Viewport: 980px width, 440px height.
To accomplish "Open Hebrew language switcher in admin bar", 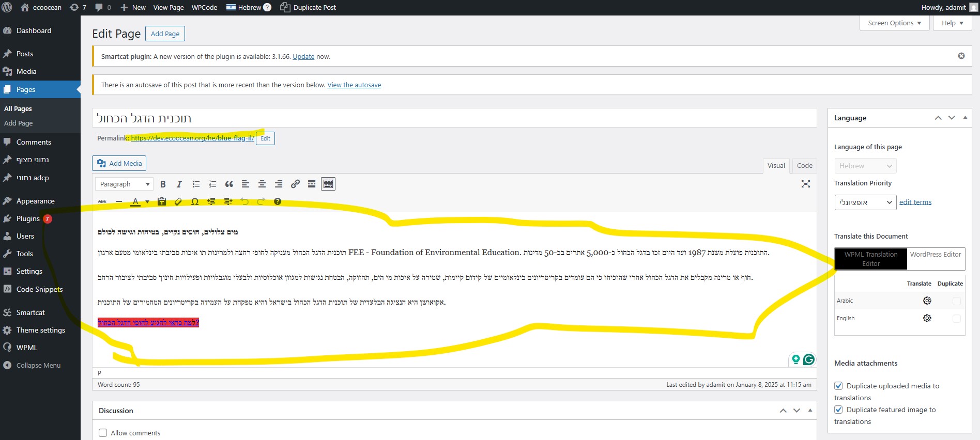I will coord(249,7).
